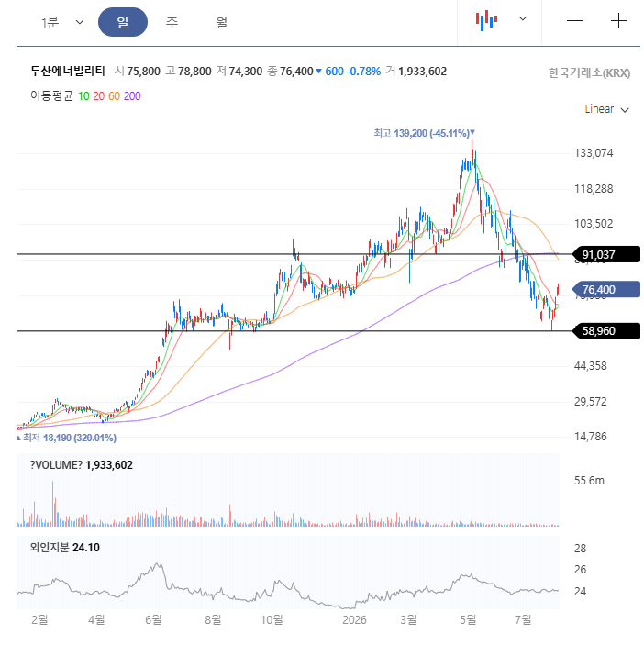Image resolution: width=644 pixels, height=645 pixels.
Task: Click the 20 moving average label
Action: (99, 96)
